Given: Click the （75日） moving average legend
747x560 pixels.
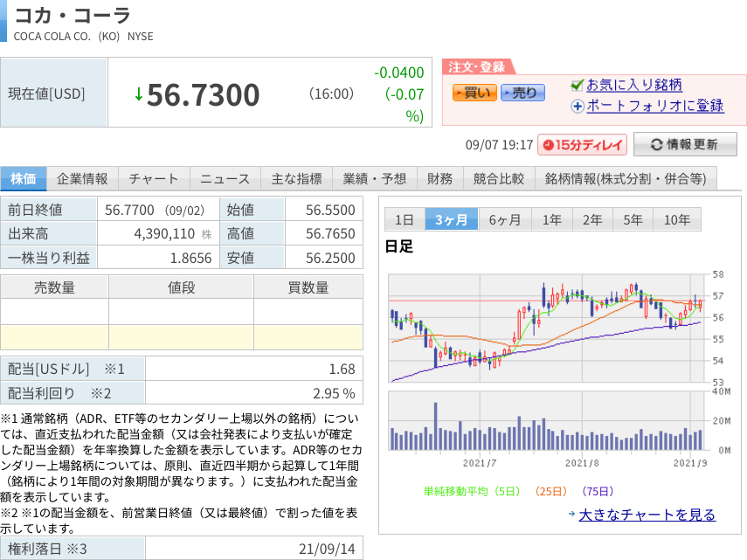Looking at the screenshot, I should tap(598, 492).
